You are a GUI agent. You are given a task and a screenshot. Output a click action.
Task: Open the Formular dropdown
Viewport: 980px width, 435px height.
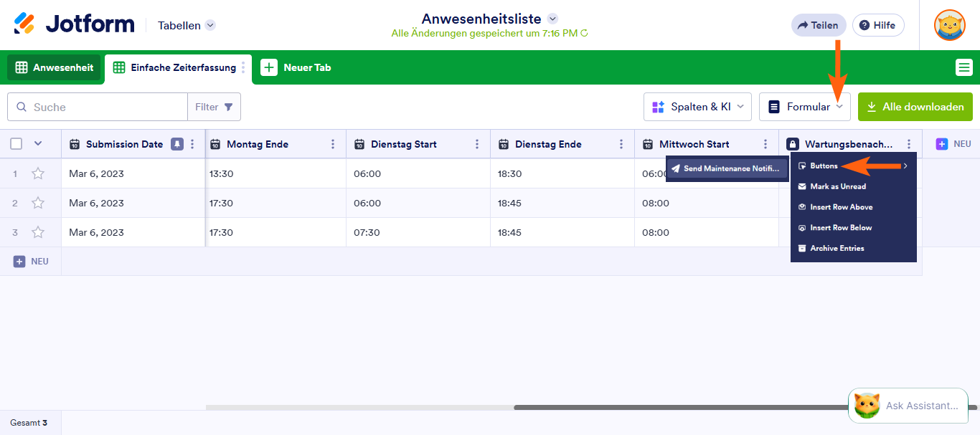pyautogui.click(x=805, y=107)
